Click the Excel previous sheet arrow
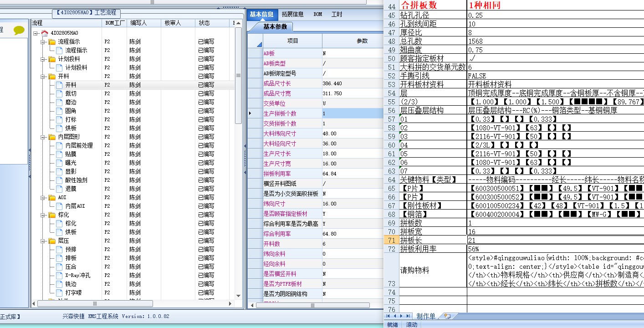Viewport: 644px width, 328px height. click(395, 316)
